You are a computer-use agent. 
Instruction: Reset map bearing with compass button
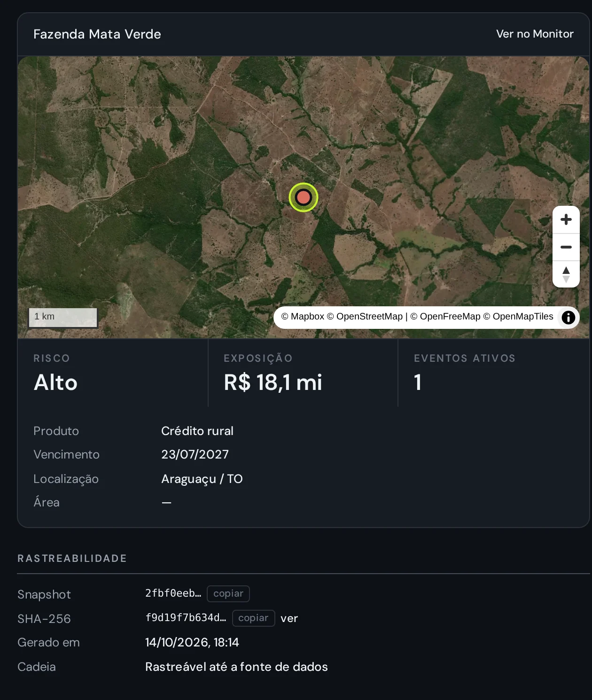coord(566,274)
